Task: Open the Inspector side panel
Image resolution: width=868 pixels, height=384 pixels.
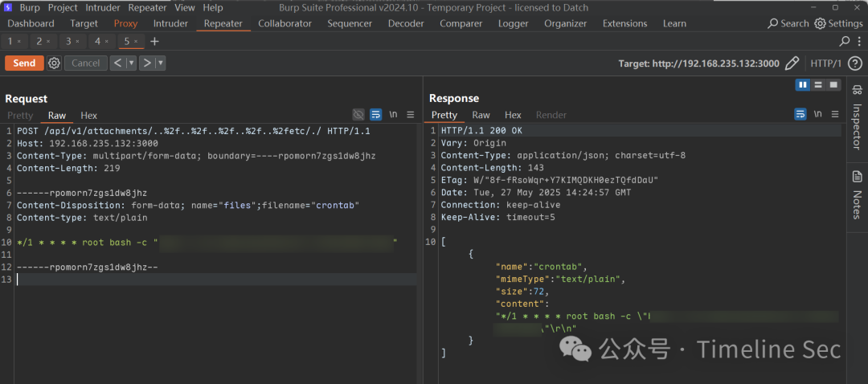Action: pyautogui.click(x=857, y=116)
